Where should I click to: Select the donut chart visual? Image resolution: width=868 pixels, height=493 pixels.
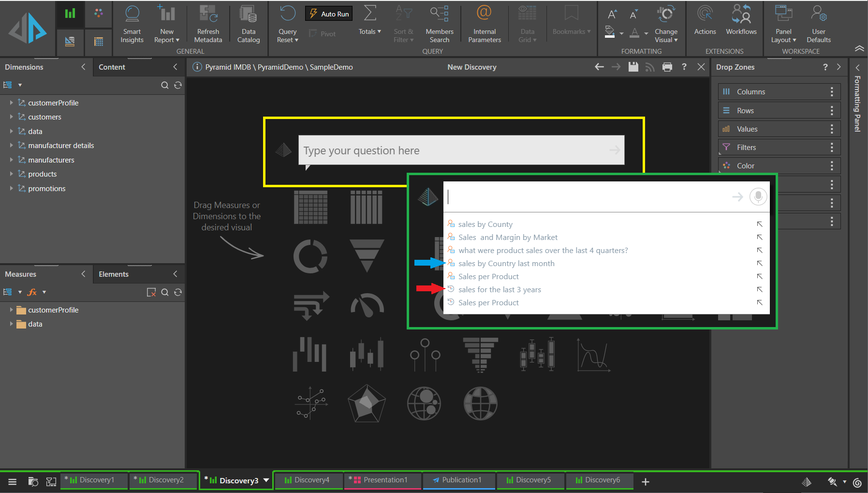pos(310,256)
